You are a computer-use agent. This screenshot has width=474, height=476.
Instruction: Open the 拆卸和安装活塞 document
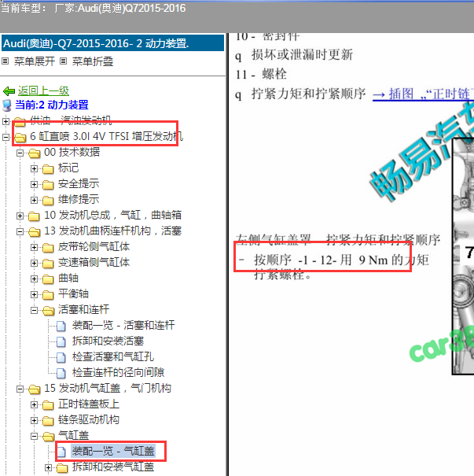[108, 341]
